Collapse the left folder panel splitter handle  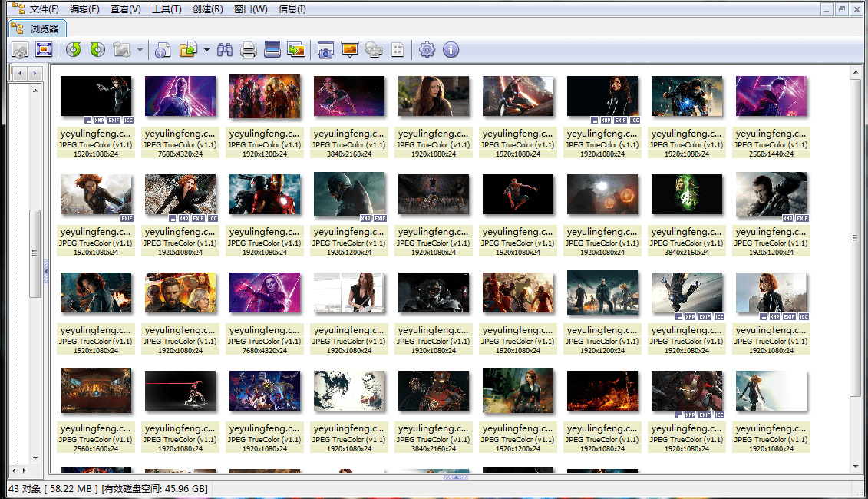tap(46, 271)
